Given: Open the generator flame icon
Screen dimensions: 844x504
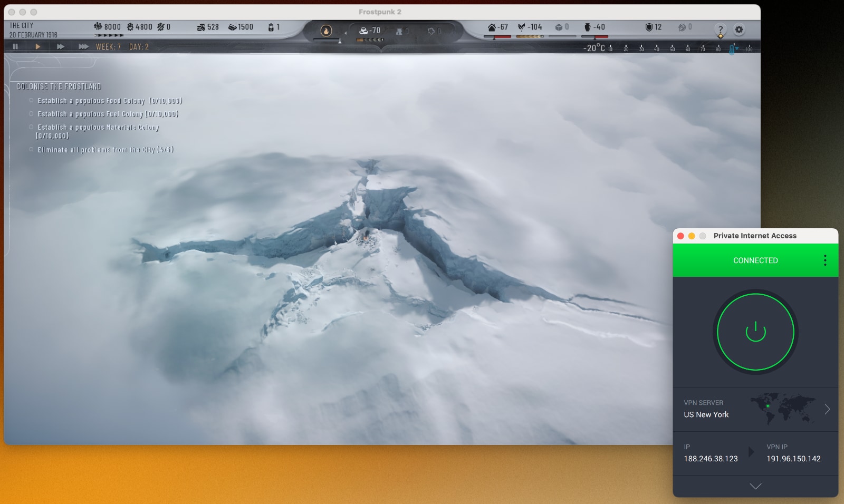Looking at the screenshot, I should tap(326, 31).
